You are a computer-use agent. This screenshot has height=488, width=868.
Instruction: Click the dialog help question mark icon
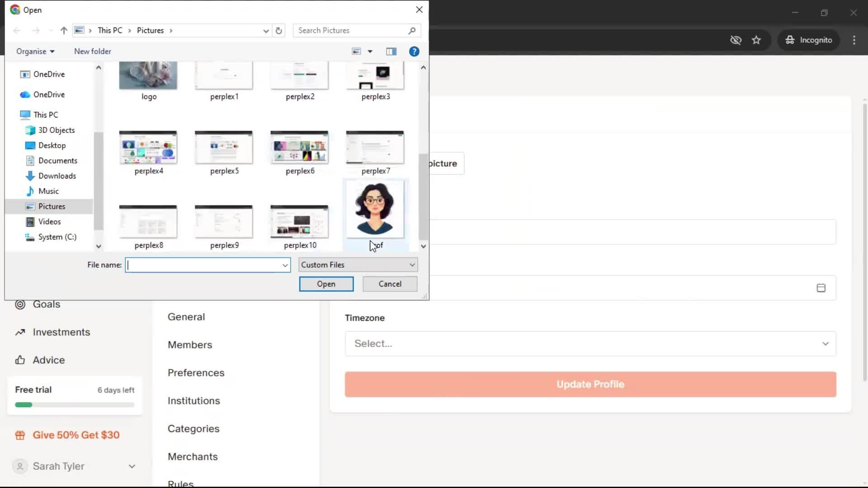(x=414, y=52)
